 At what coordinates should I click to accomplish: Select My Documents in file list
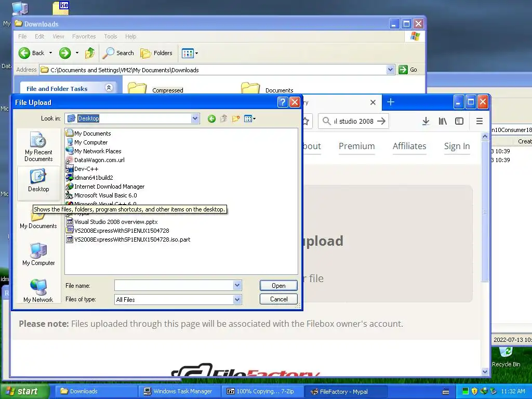tap(88, 134)
